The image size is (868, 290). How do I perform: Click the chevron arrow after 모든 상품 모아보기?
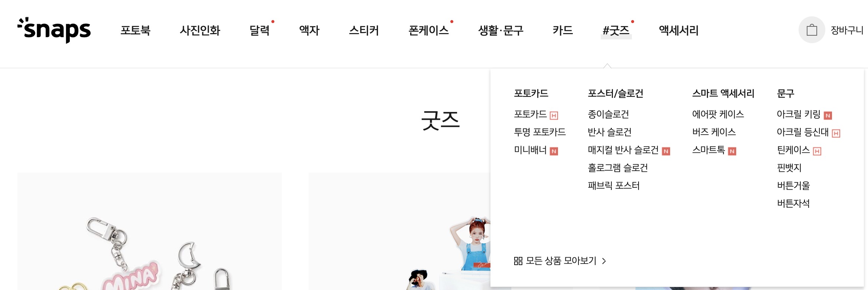(x=604, y=261)
